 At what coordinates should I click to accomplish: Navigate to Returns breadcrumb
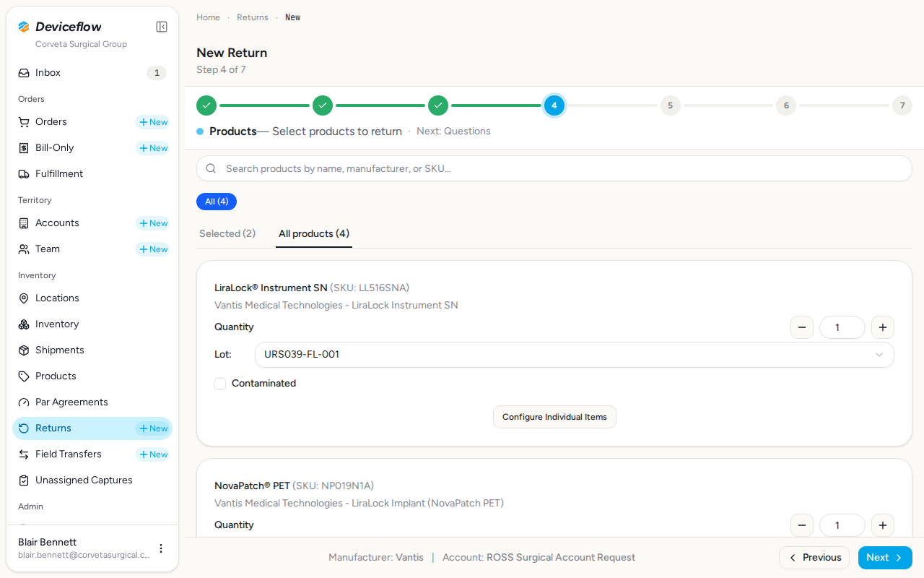click(x=253, y=17)
